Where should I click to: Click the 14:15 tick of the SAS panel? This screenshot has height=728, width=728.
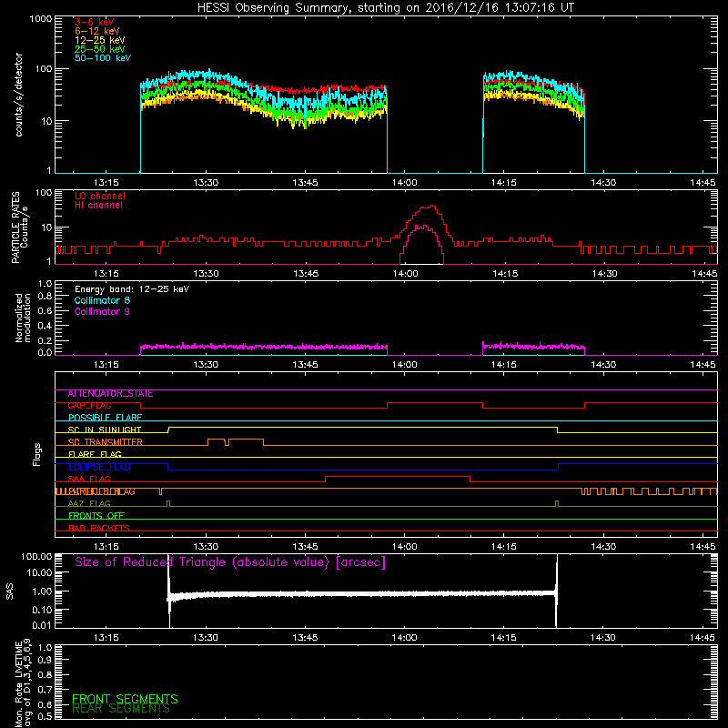click(504, 638)
